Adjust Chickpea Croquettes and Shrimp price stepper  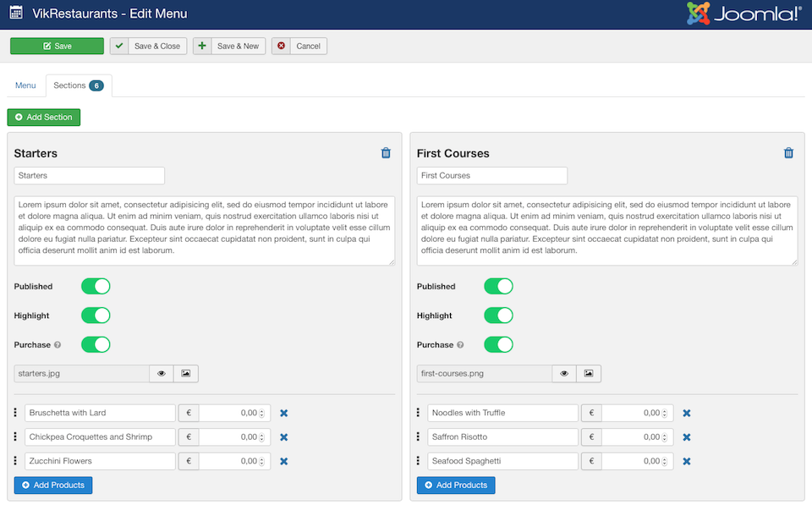point(261,437)
